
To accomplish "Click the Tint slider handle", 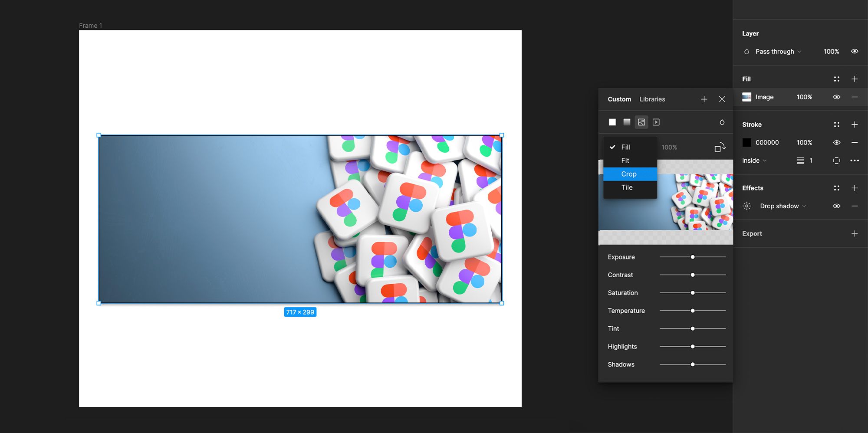I will (693, 329).
